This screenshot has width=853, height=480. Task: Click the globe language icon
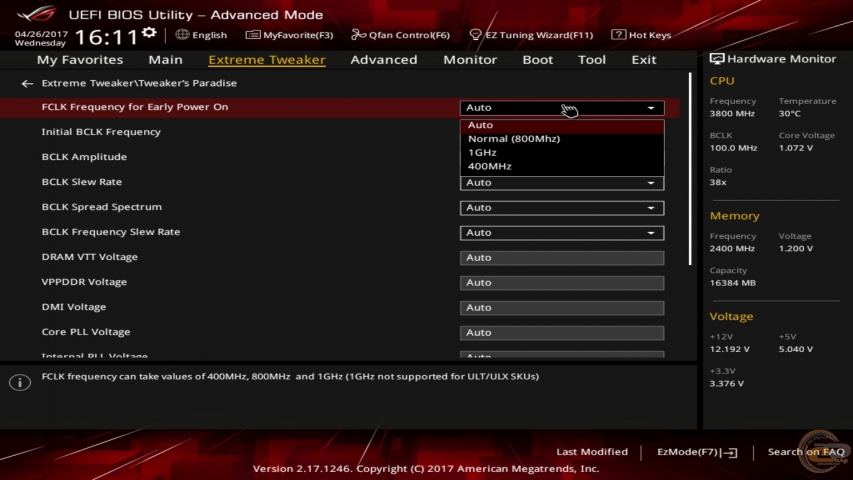(182, 34)
